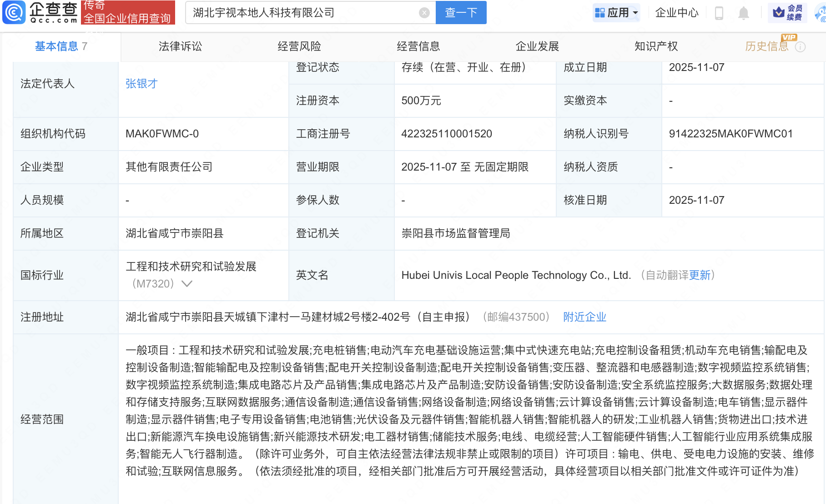826x504 pixels.
Task: Click 更新 next to English name
Action: tap(700, 275)
